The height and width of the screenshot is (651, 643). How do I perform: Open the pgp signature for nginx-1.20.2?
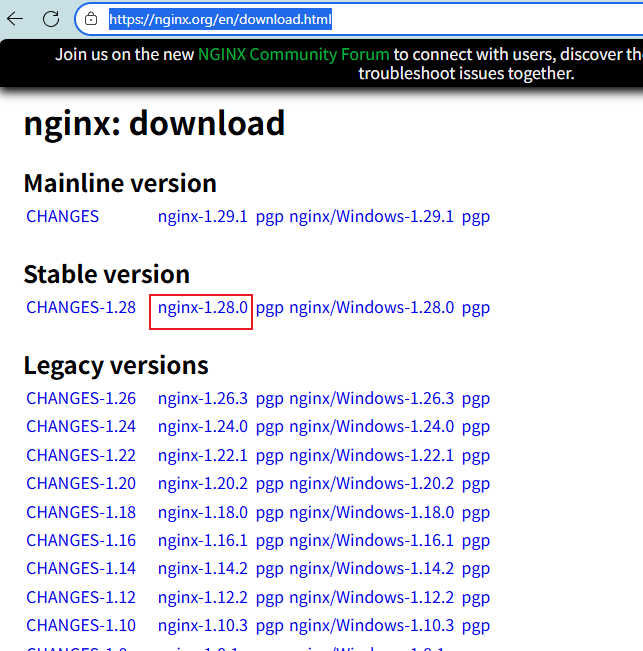pyautogui.click(x=269, y=485)
